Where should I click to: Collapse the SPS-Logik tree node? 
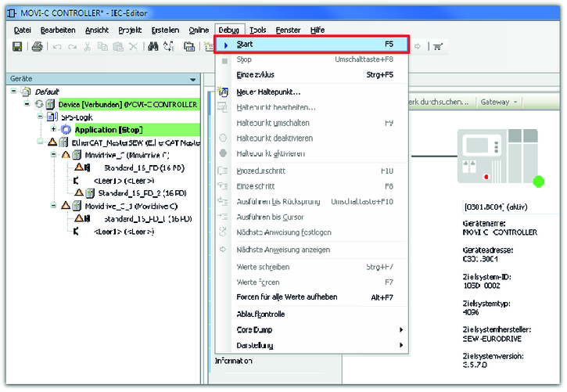click(x=40, y=117)
